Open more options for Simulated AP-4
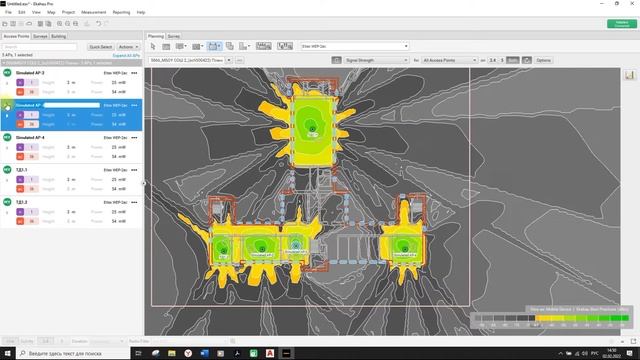Screen dimensions: 640x360 click(134, 138)
